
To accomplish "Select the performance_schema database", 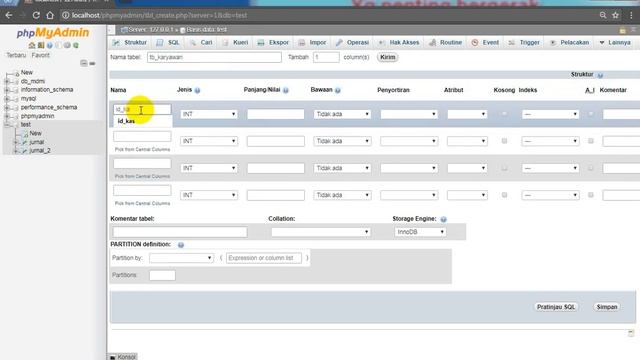I will [49, 107].
